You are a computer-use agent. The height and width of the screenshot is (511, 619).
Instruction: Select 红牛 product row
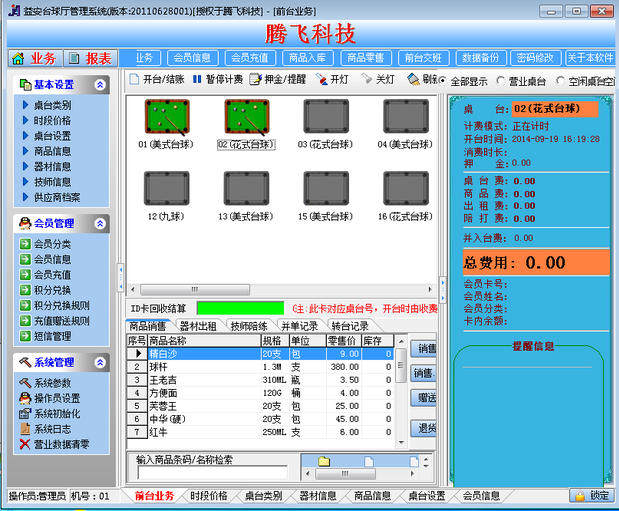click(260, 432)
